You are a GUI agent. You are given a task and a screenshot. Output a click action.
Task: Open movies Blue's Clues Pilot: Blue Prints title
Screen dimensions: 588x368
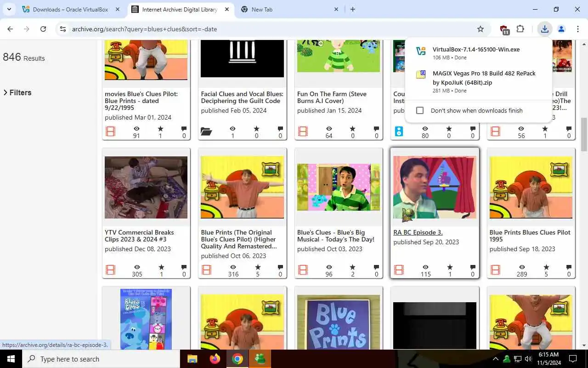tap(141, 101)
